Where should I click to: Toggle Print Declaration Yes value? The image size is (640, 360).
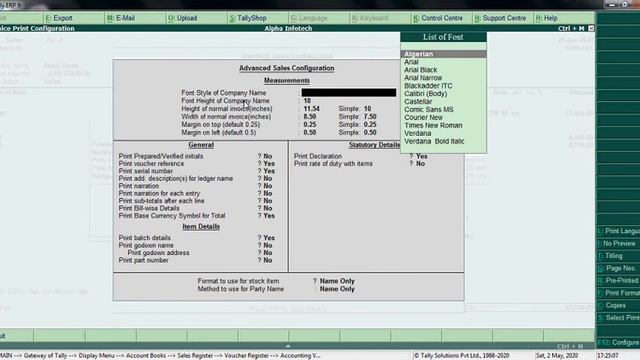422,156
